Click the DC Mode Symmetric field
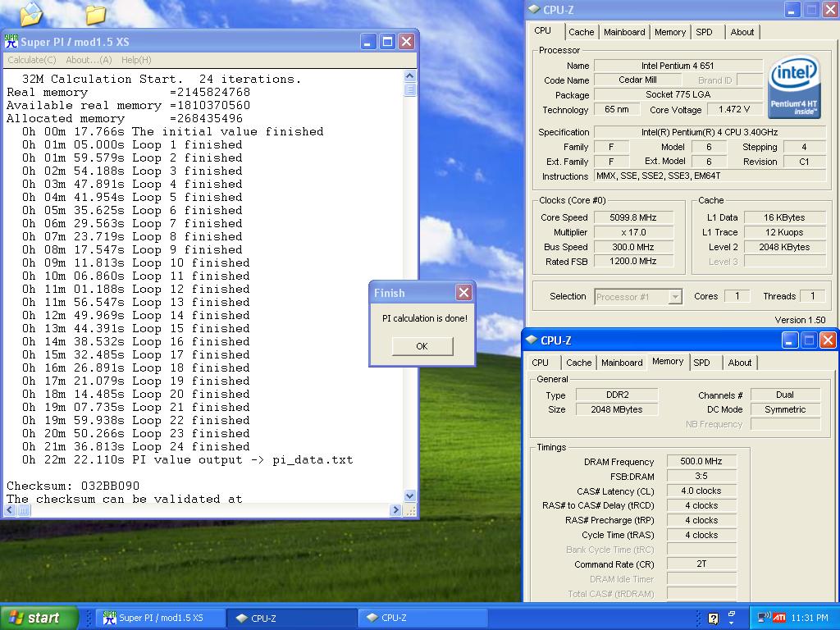840x630 pixels. point(785,409)
